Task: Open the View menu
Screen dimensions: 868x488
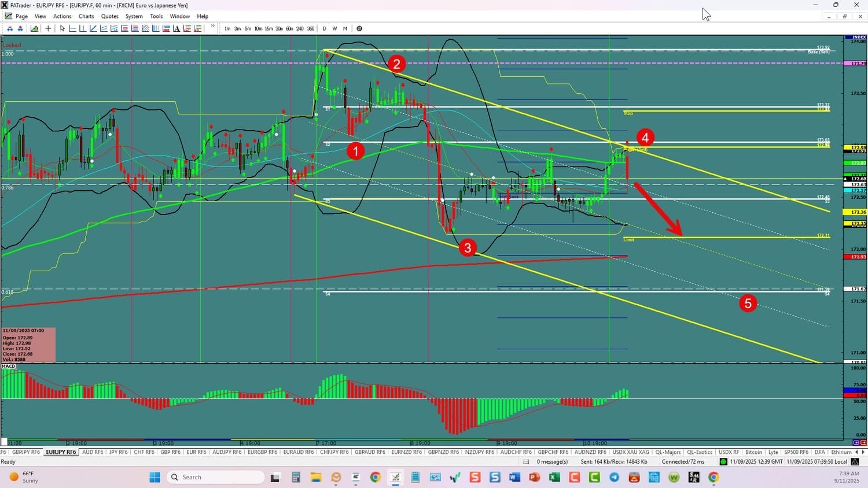Action: (x=41, y=16)
